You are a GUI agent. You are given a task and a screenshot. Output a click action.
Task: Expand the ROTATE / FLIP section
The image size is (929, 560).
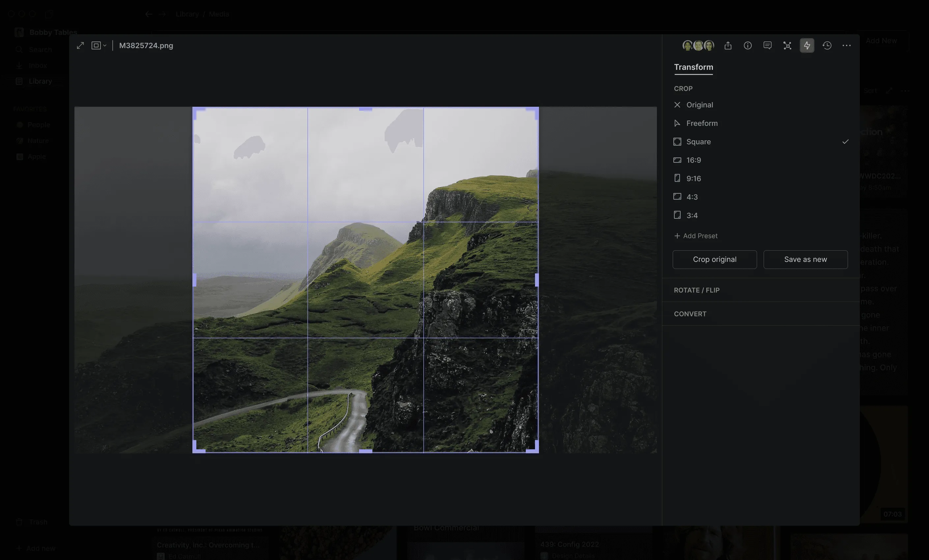[x=761, y=290]
